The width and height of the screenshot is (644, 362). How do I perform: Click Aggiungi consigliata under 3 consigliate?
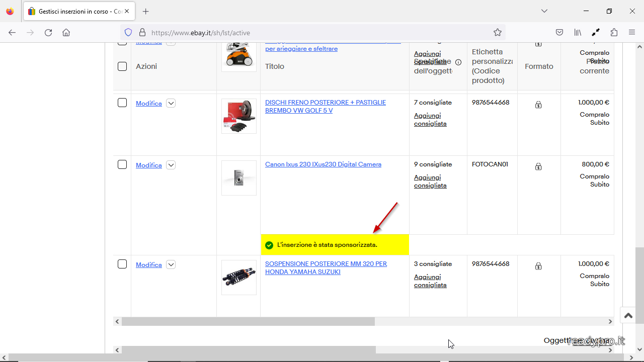point(430,281)
